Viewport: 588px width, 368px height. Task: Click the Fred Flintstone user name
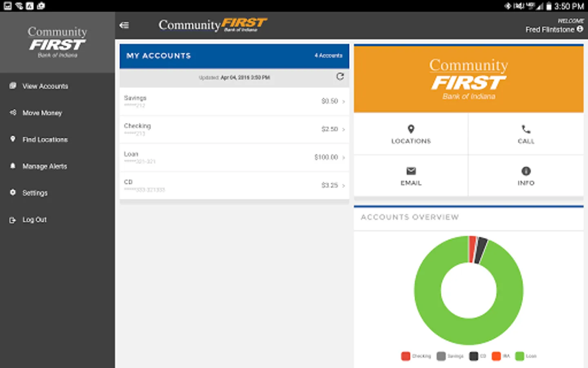550,29
